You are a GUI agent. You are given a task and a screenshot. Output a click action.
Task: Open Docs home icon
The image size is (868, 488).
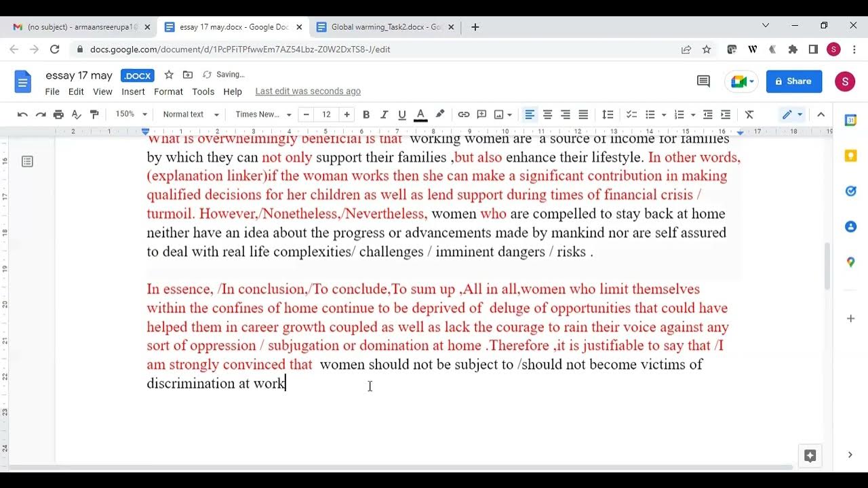point(23,82)
